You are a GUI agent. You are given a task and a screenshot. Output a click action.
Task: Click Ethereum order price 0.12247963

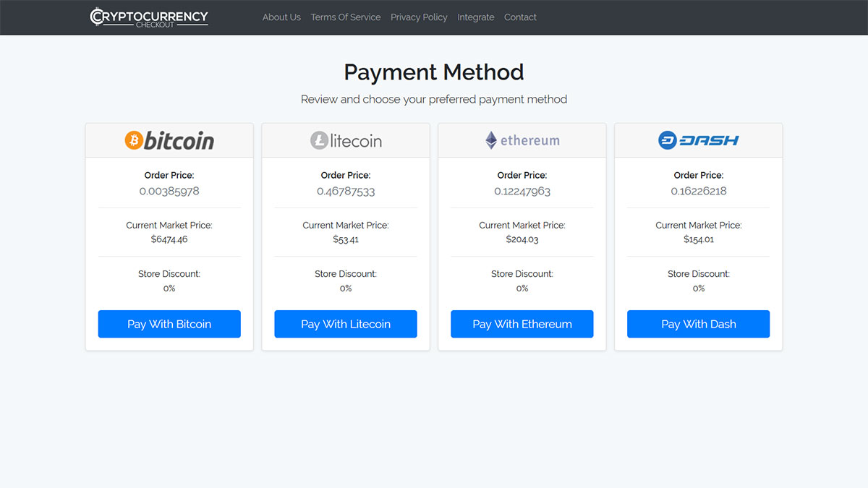pyautogui.click(x=522, y=192)
